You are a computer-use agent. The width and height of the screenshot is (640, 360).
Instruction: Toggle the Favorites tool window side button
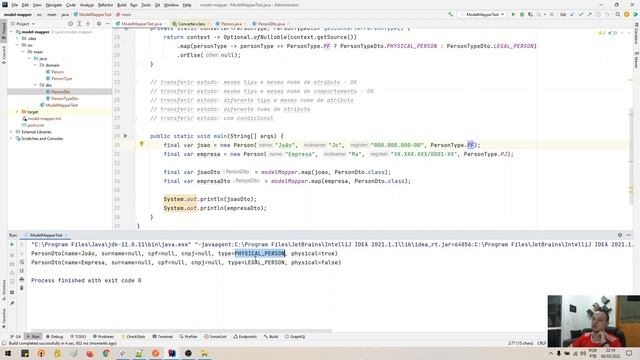[4, 318]
